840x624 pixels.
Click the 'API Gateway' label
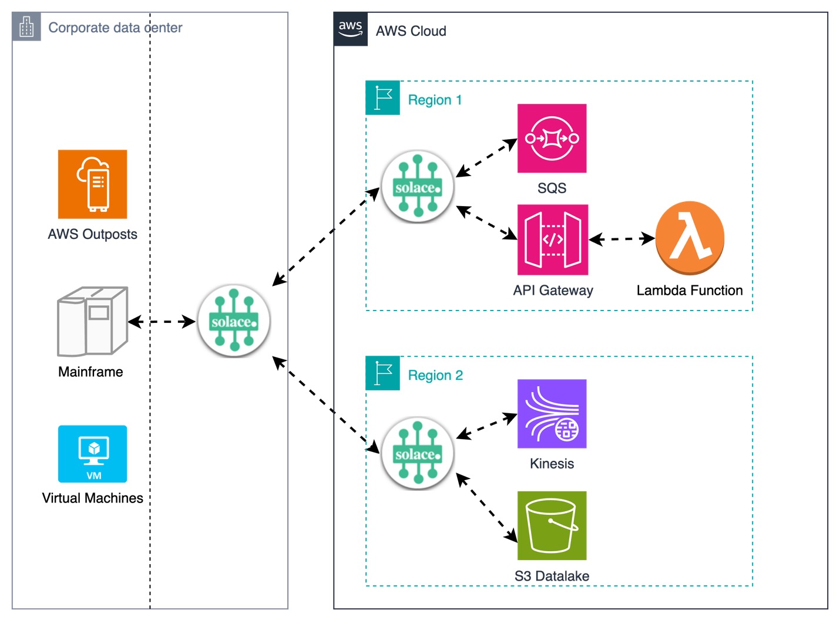tap(553, 290)
